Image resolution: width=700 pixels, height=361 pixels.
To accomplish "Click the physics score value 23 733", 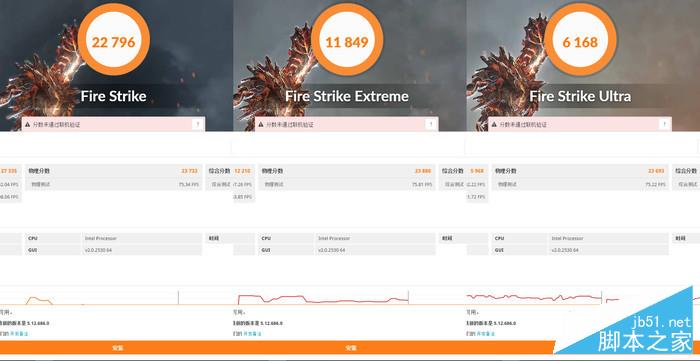I will point(190,171).
